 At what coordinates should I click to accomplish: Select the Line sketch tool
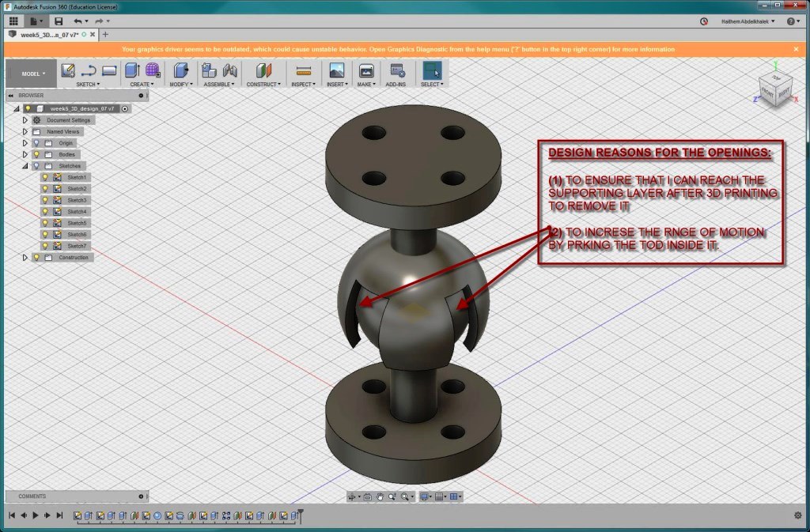click(89, 70)
